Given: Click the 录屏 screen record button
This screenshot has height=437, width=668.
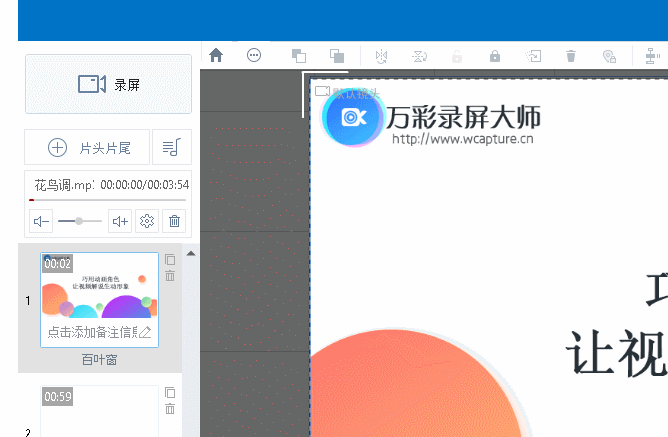Looking at the screenshot, I should 108,84.
